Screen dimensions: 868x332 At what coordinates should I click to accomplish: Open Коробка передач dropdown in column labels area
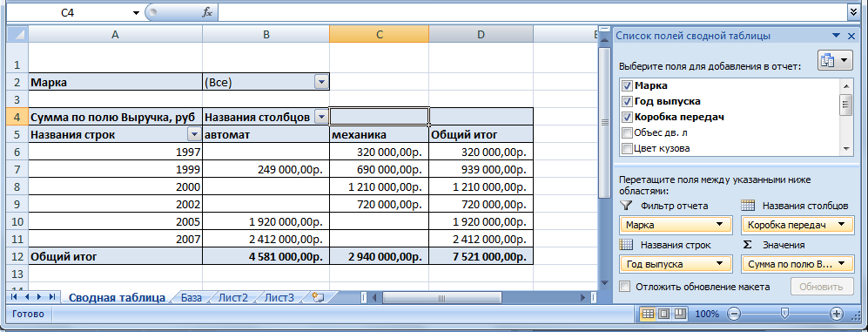pos(841,225)
